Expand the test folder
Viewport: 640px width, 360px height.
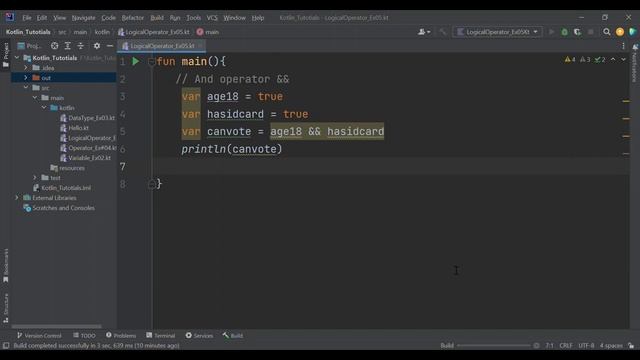click(35, 178)
